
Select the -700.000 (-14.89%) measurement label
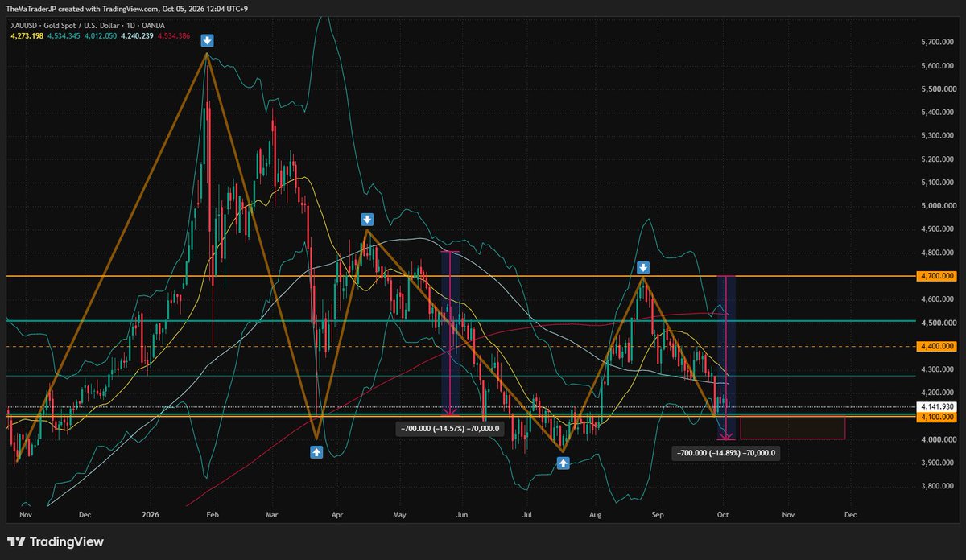point(725,453)
